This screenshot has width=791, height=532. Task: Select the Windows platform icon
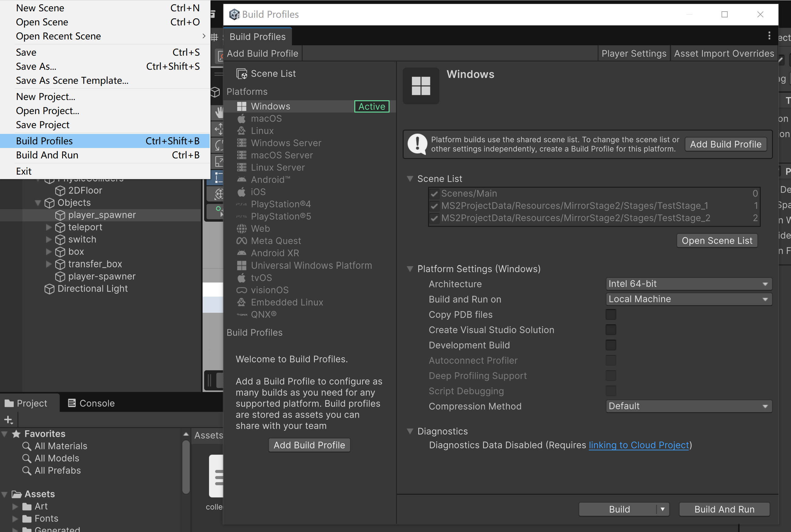241,106
